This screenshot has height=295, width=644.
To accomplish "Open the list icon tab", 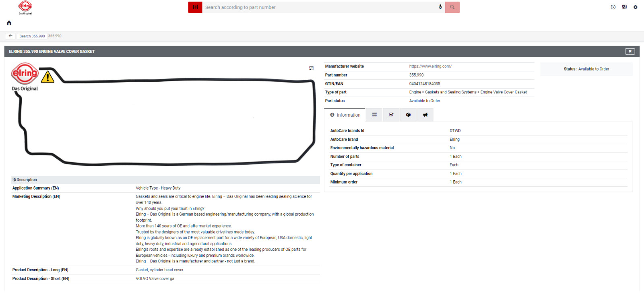I will 374,115.
